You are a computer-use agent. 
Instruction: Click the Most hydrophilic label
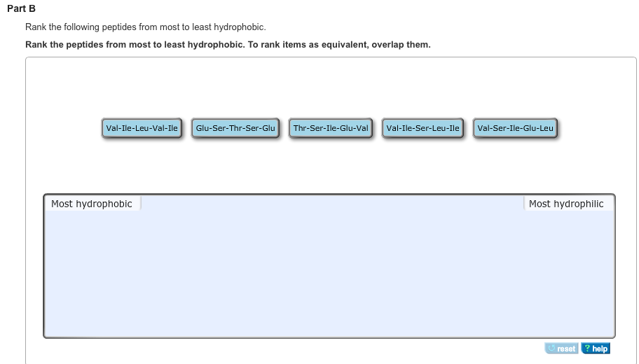[x=566, y=204]
